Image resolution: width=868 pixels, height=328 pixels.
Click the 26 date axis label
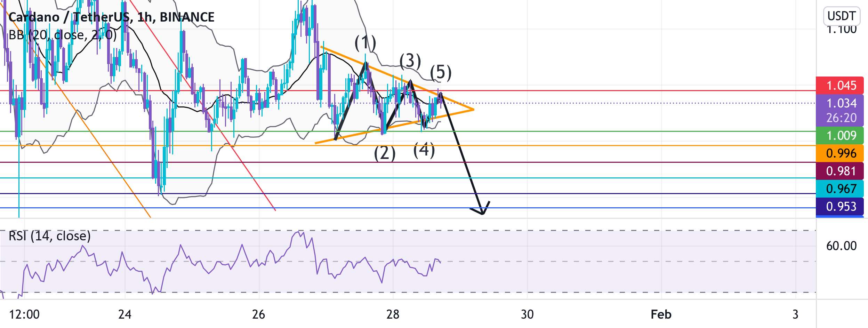[x=259, y=314]
